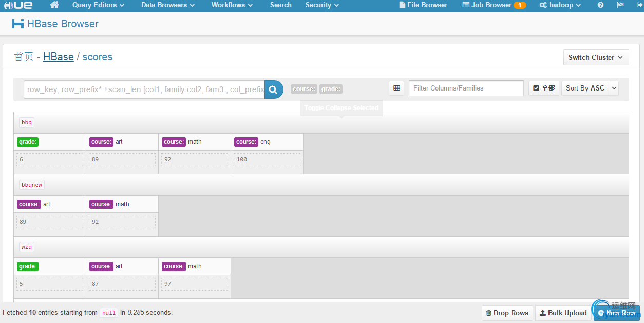Go to the home icon in navbar

tap(54, 5)
